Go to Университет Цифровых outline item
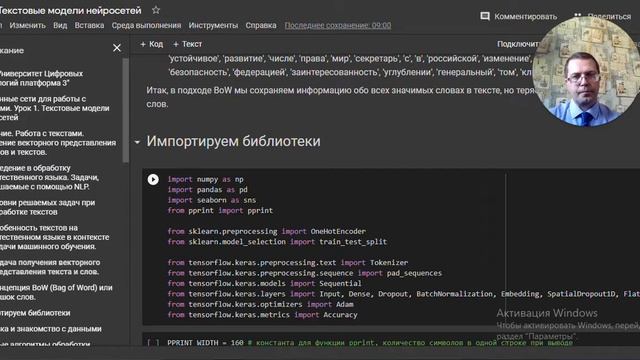This screenshot has width=640, height=360. (42, 78)
